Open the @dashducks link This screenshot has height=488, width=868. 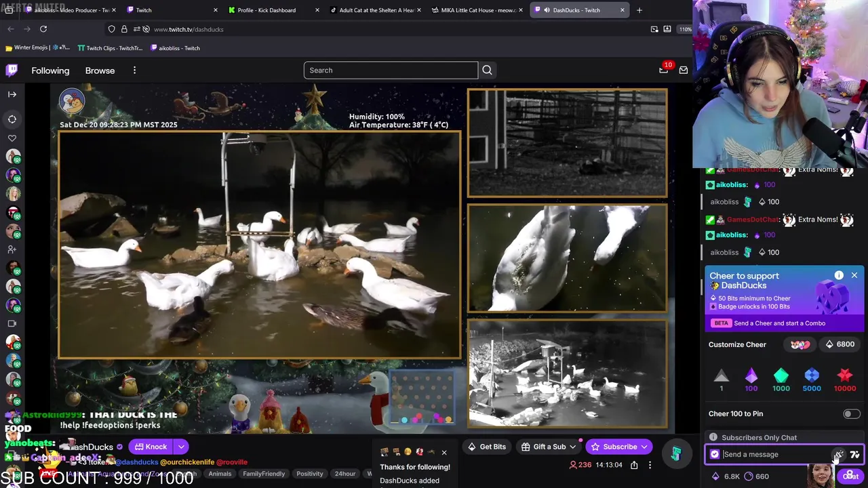(x=137, y=462)
